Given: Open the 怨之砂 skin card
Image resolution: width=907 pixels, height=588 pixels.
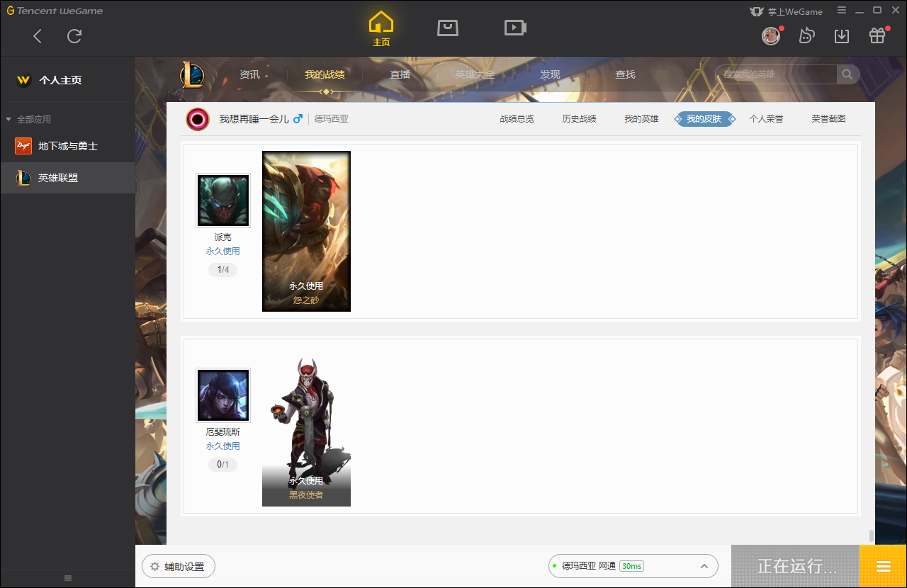Looking at the screenshot, I should [306, 231].
